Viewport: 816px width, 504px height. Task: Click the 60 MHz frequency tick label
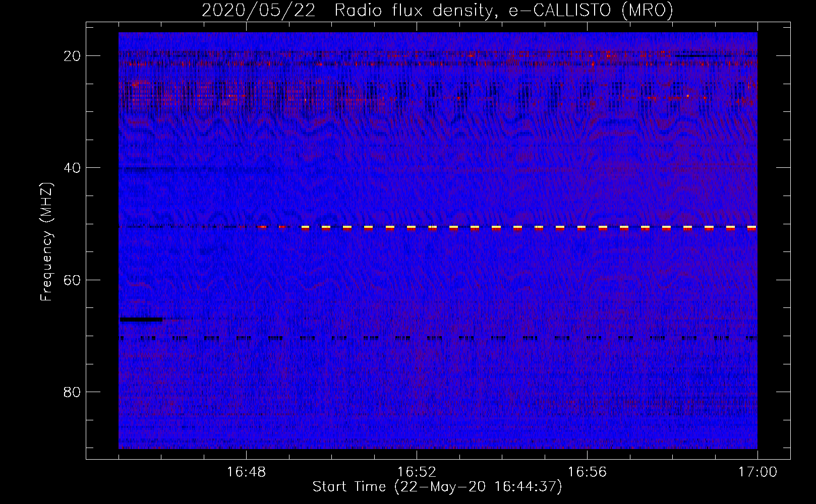click(x=73, y=280)
